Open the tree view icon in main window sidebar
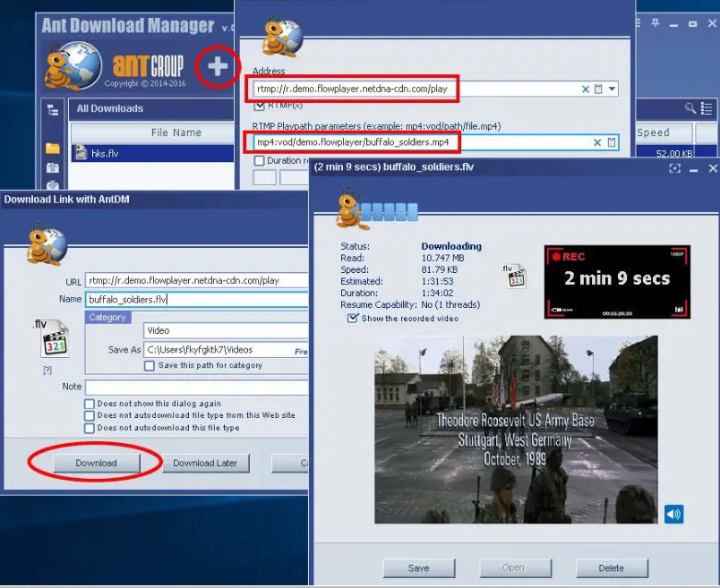The width and height of the screenshot is (720, 588). pos(53,110)
